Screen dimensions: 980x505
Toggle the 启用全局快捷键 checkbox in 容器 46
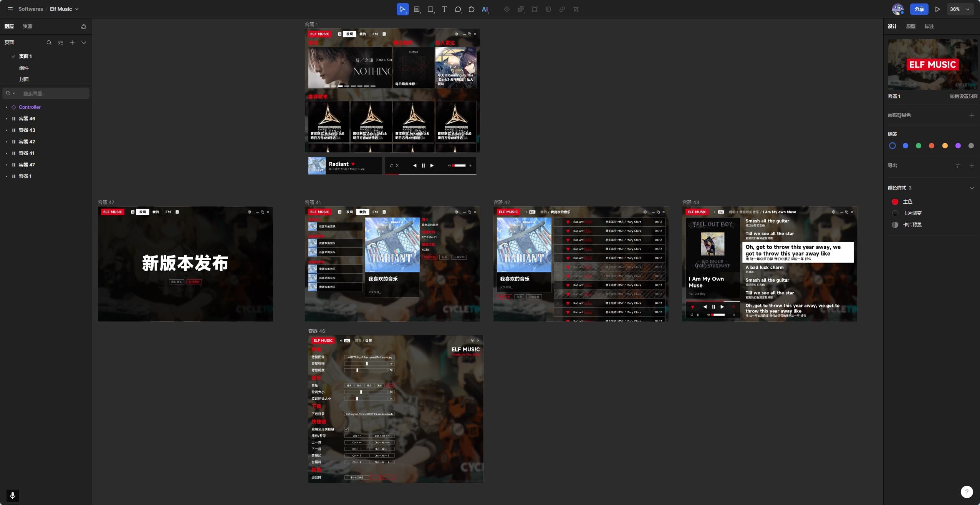click(x=346, y=429)
